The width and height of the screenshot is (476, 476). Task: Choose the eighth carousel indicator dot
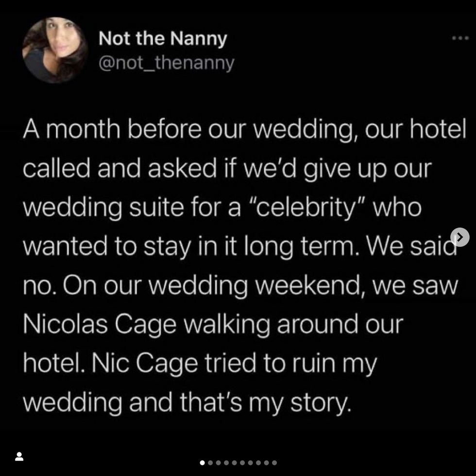pos(258,462)
